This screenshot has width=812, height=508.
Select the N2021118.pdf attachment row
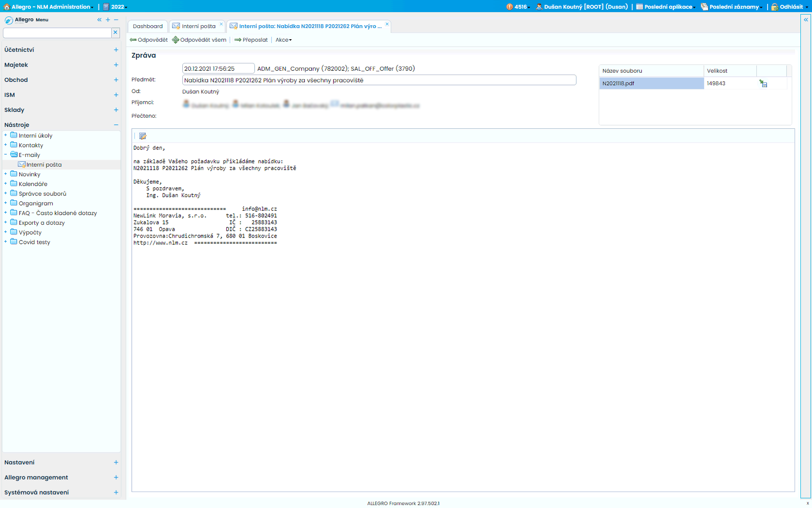[x=651, y=83]
